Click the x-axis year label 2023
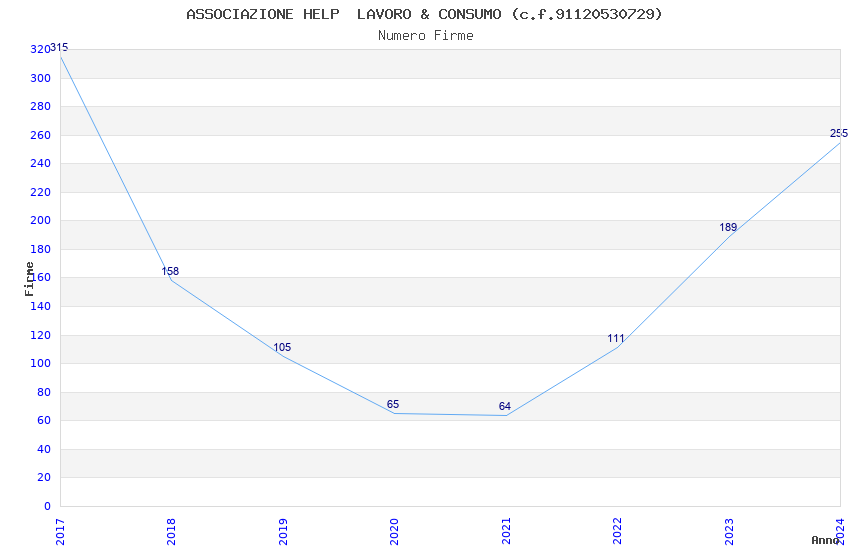 pyautogui.click(x=729, y=532)
